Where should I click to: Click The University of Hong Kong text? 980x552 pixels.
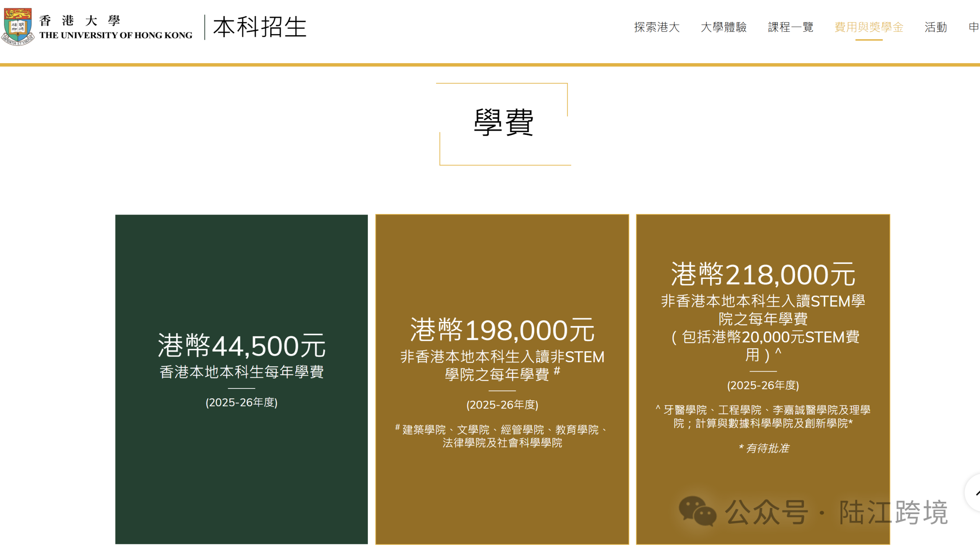coord(116,35)
